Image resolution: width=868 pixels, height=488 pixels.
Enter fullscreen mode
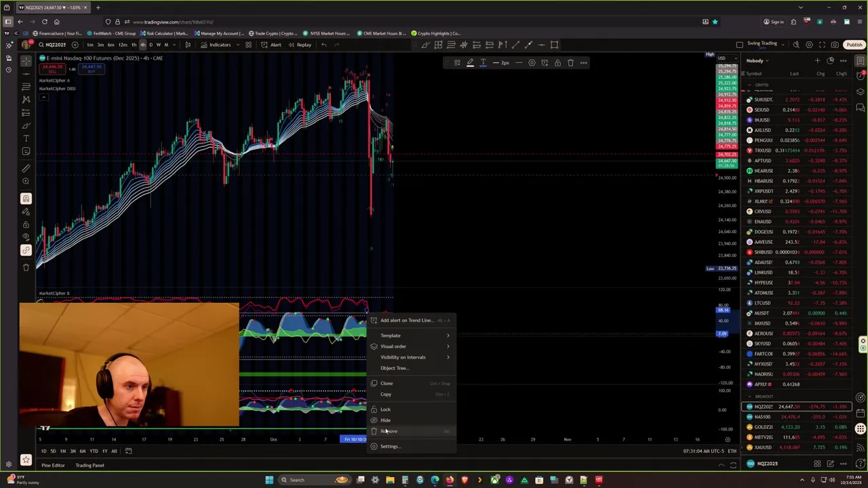(x=822, y=45)
